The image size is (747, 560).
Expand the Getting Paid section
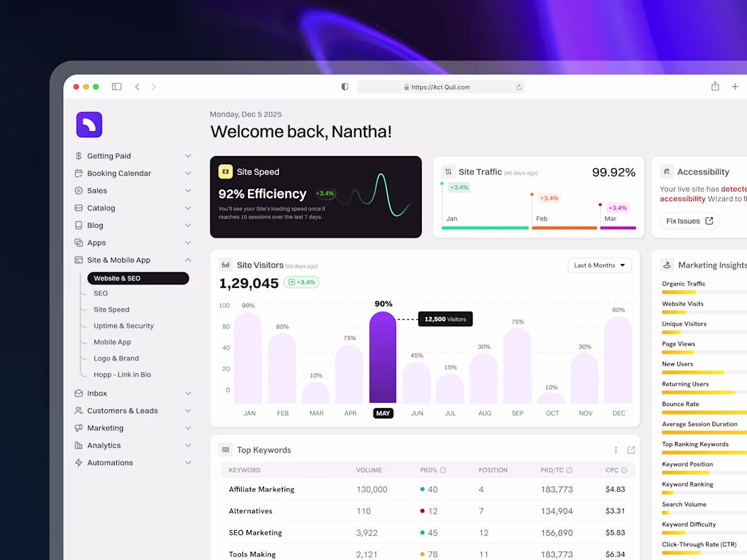[x=188, y=155]
